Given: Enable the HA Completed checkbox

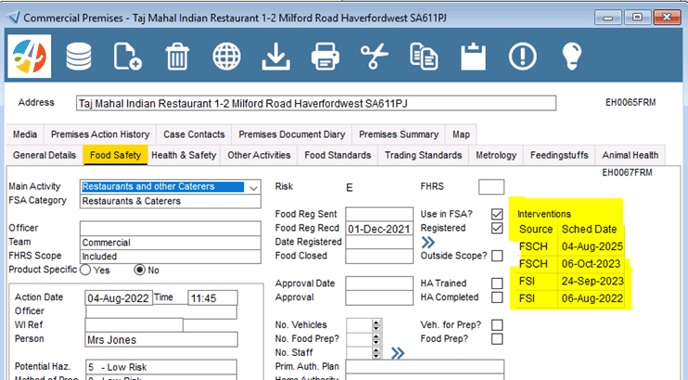Looking at the screenshot, I should (x=497, y=298).
